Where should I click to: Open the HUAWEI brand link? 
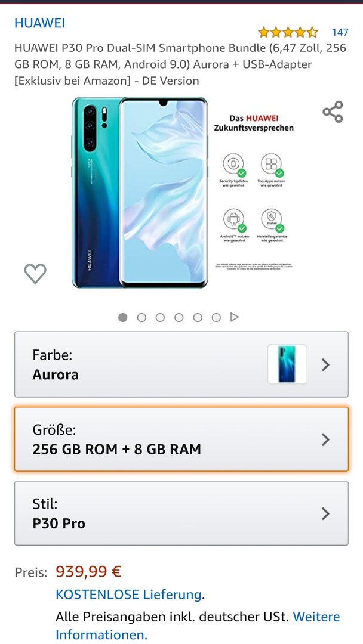pyautogui.click(x=39, y=23)
